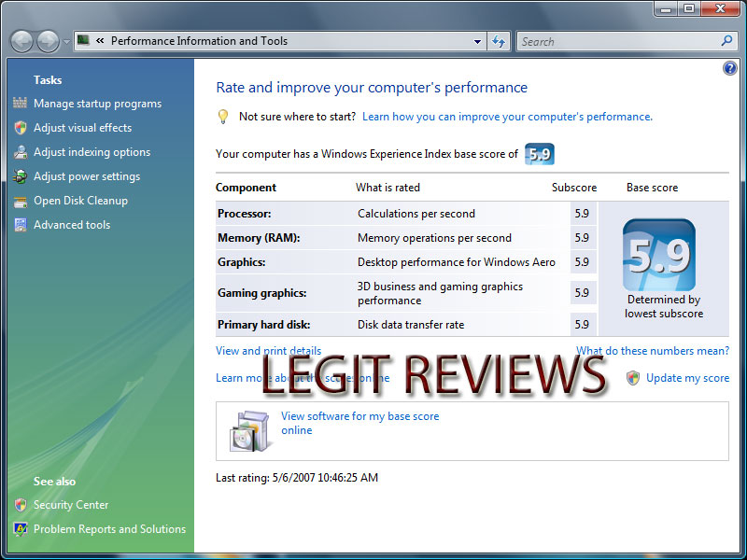This screenshot has height=560, width=747.
Task: Click Disk data transfer rate text
Action: point(411,325)
